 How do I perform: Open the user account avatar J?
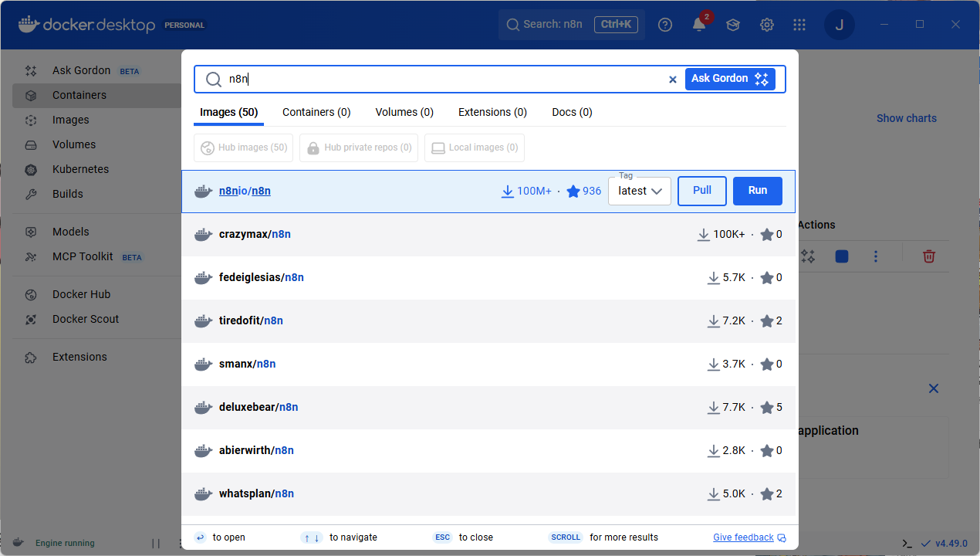point(840,25)
